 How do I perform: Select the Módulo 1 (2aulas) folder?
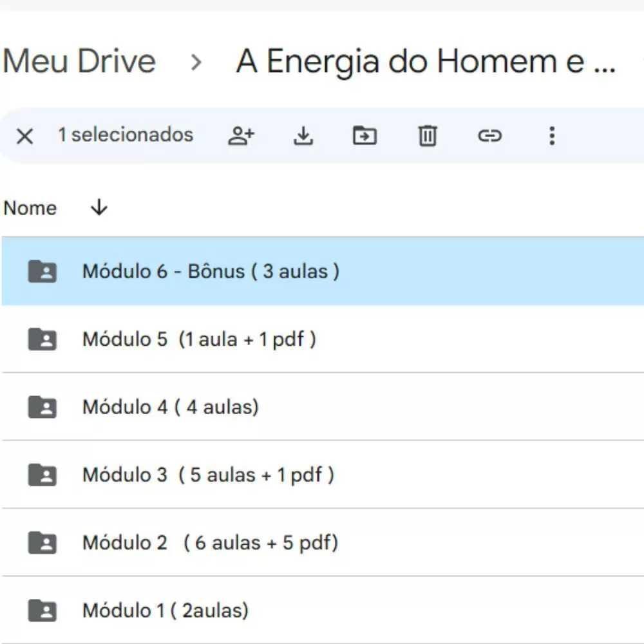[166, 611]
